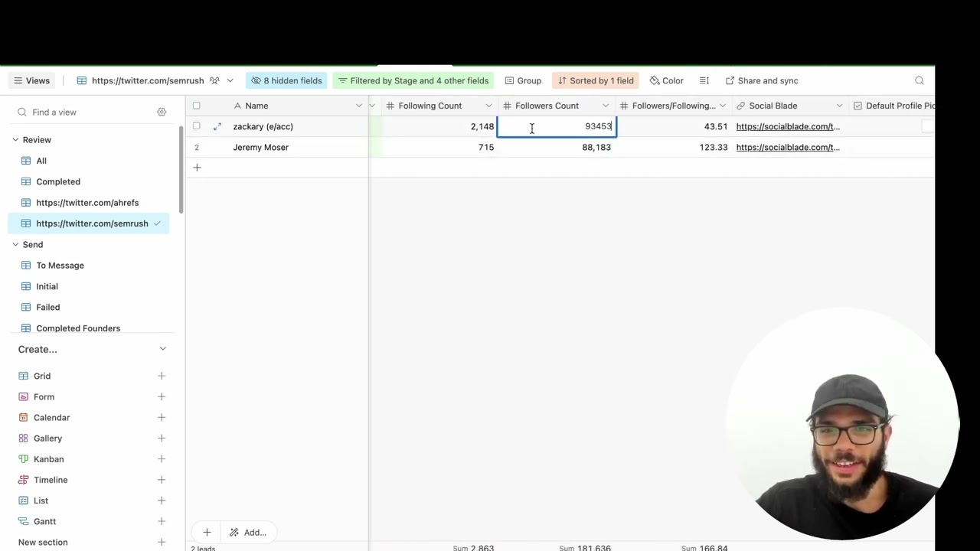Select the 88,183 followers cell
Image resolution: width=980 pixels, height=551 pixels.
557,147
